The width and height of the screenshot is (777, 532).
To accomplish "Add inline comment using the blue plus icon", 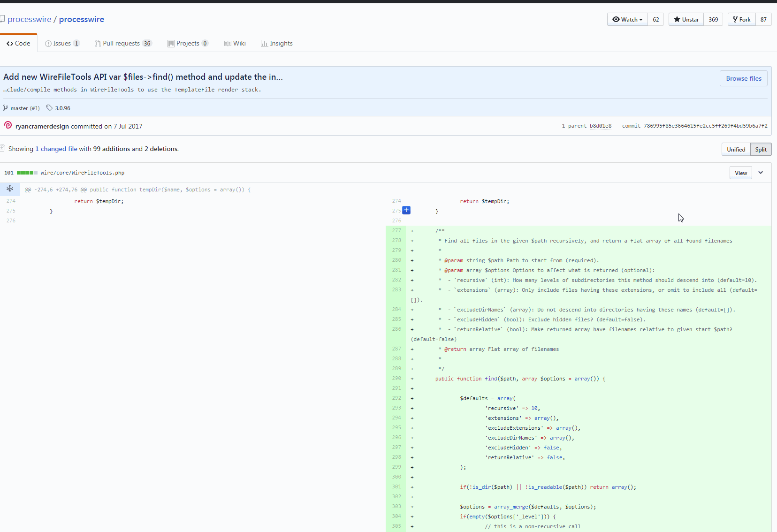I will point(406,210).
